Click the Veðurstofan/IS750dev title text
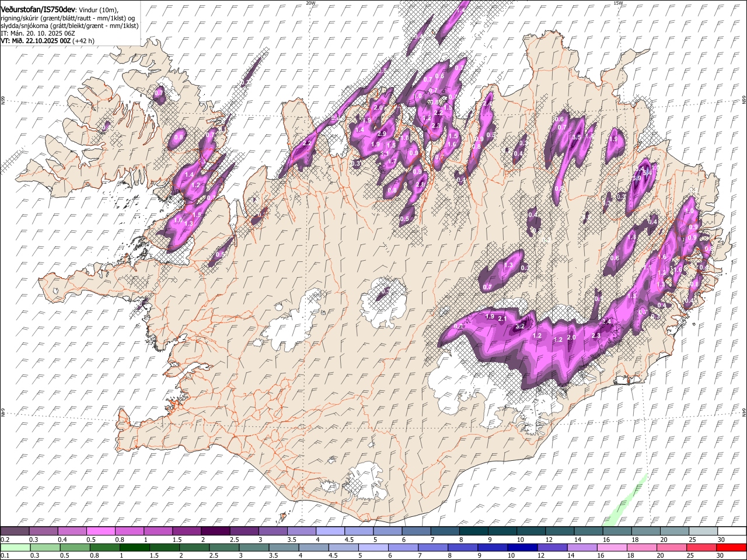 [38, 9]
